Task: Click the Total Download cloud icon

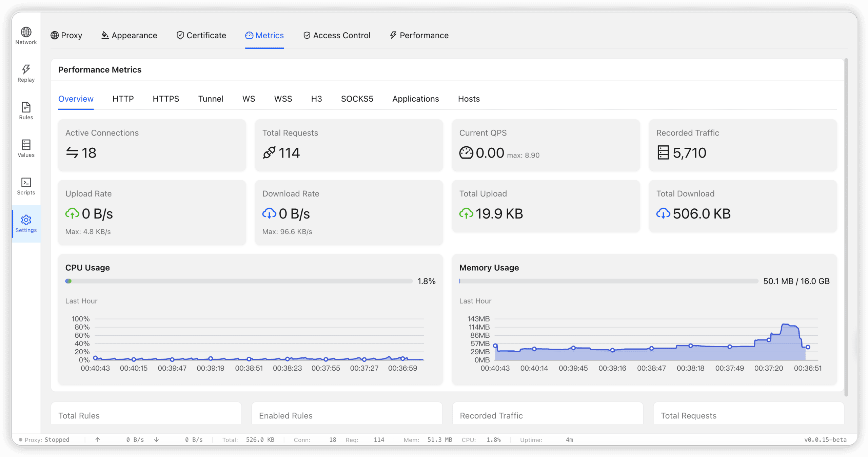Action: tap(663, 213)
